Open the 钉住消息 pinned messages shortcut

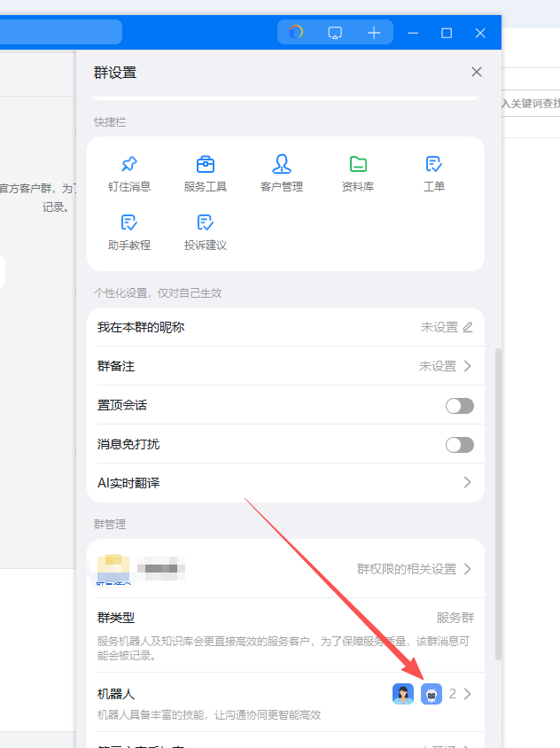129,165
